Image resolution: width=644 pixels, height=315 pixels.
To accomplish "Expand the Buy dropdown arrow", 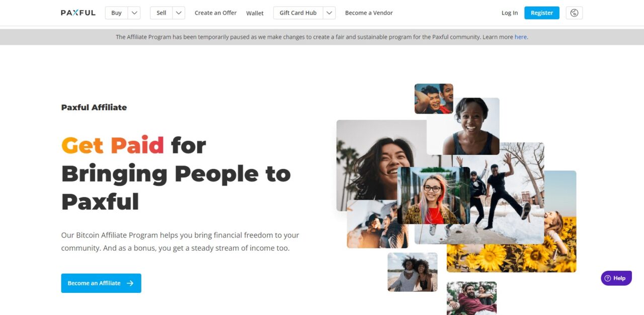I will [x=134, y=13].
